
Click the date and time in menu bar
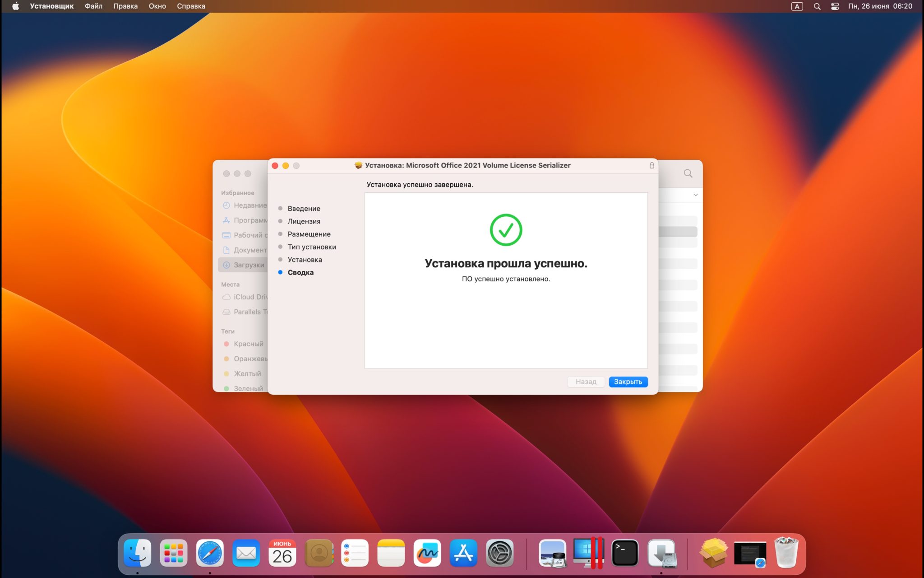(x=880, y=6)
